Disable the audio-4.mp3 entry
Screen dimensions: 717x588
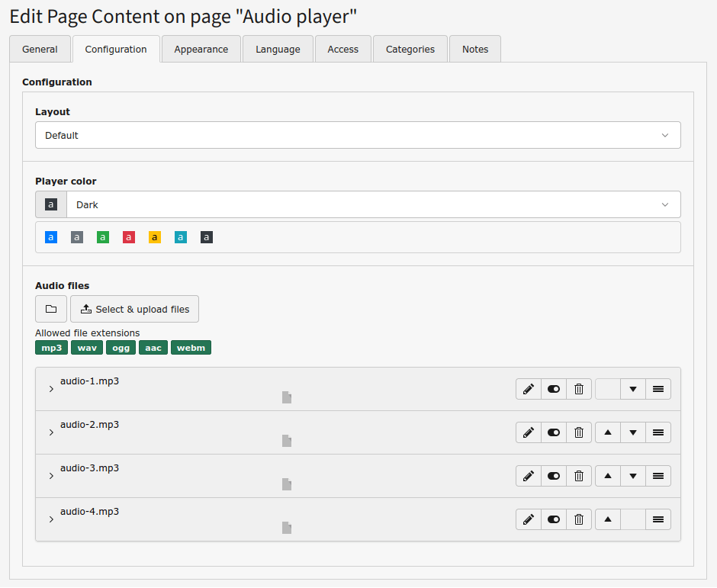point(554,519)
